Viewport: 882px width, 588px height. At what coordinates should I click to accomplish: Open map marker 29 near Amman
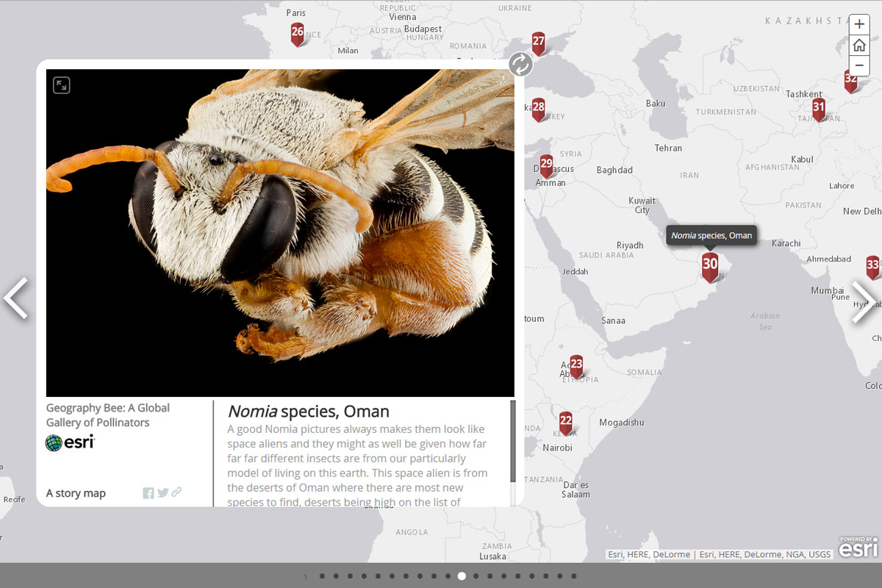(x=546, y=165)
